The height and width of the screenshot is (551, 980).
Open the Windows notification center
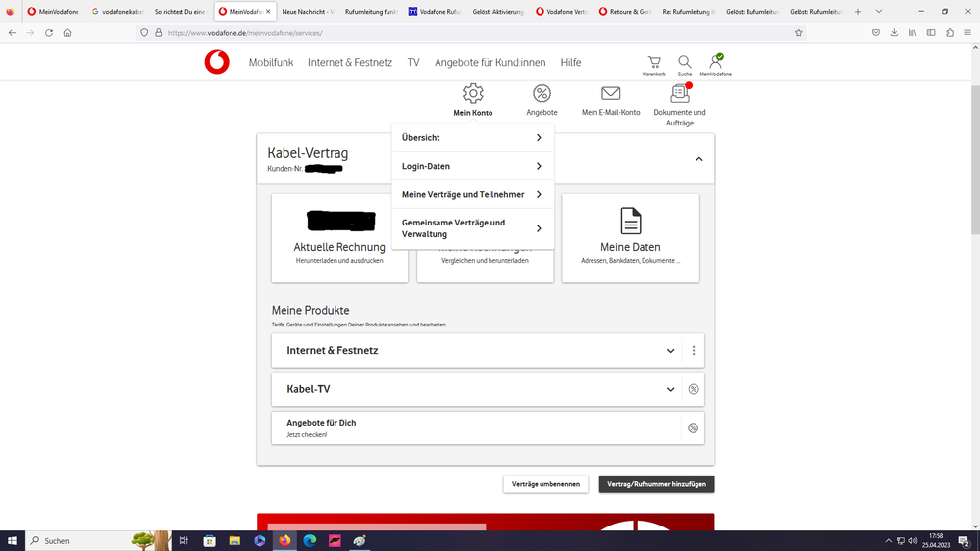click(965, 540)
